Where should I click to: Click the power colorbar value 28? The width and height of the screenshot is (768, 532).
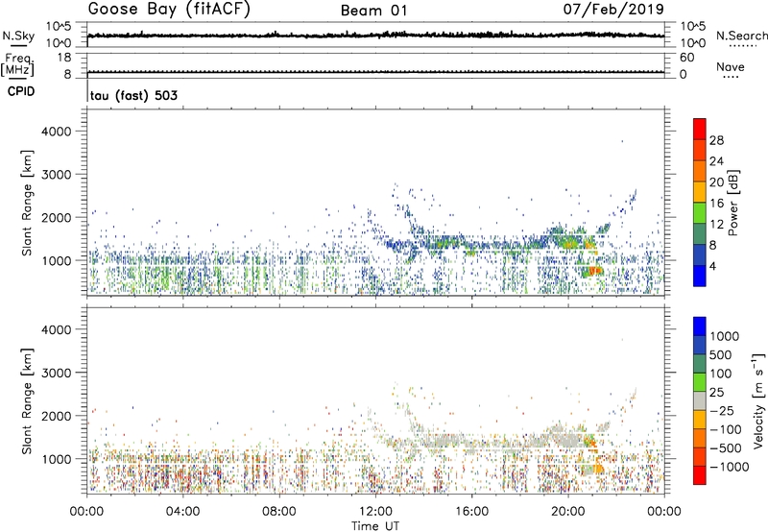coord(716,140)
